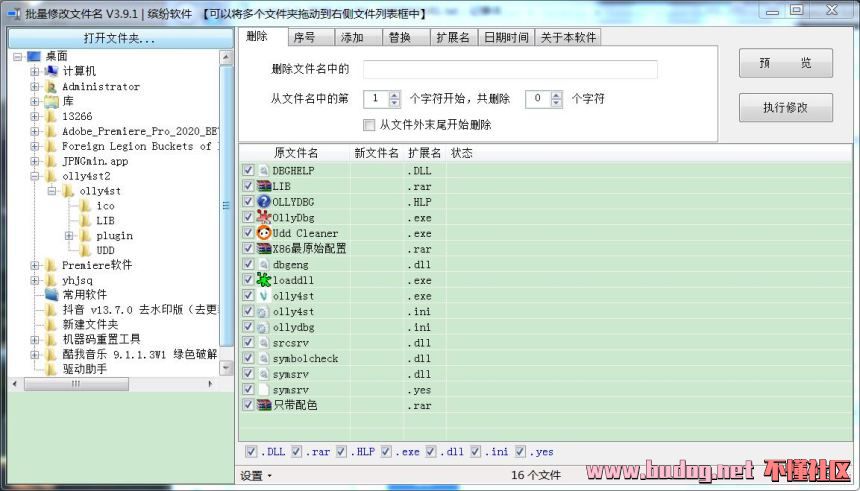Click the loaddll green exe icon
Screen dimensions: 860x491
(264, 280)
